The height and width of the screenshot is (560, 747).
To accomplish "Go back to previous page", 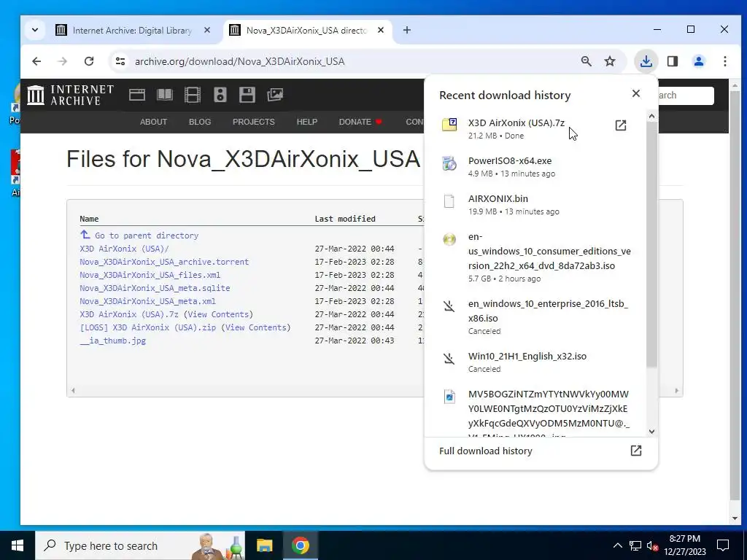I will click(x=36, y=61).
